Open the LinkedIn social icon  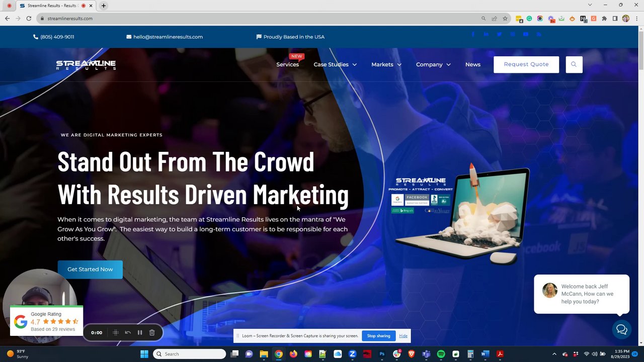pyautogui.click(x=486, y=34)
